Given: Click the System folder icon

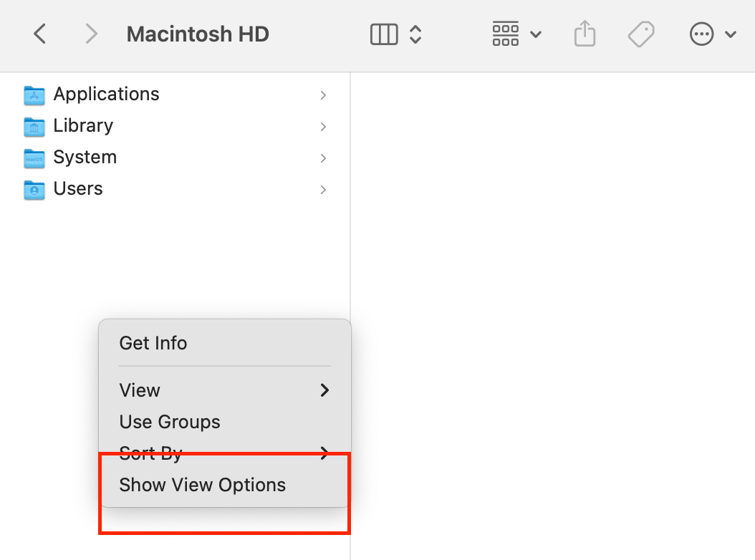Looking at the screenshot, I should pyautogui.click(x=34, y=158).
